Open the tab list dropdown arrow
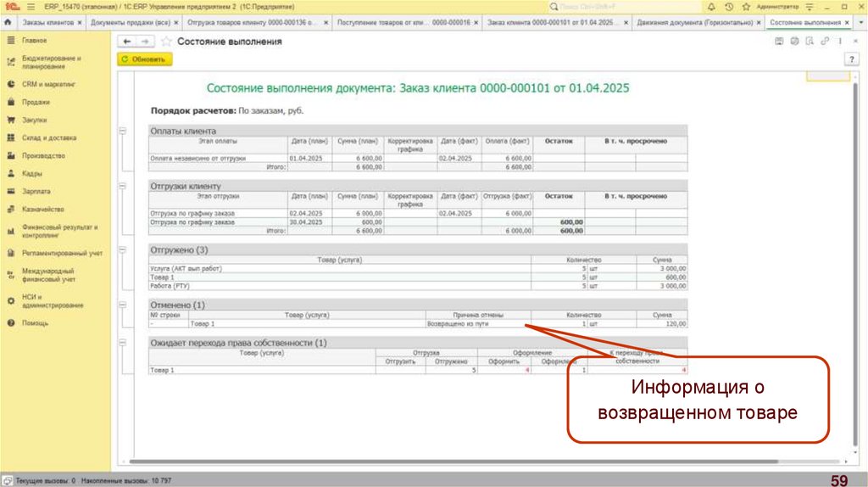 coord(861,22)
